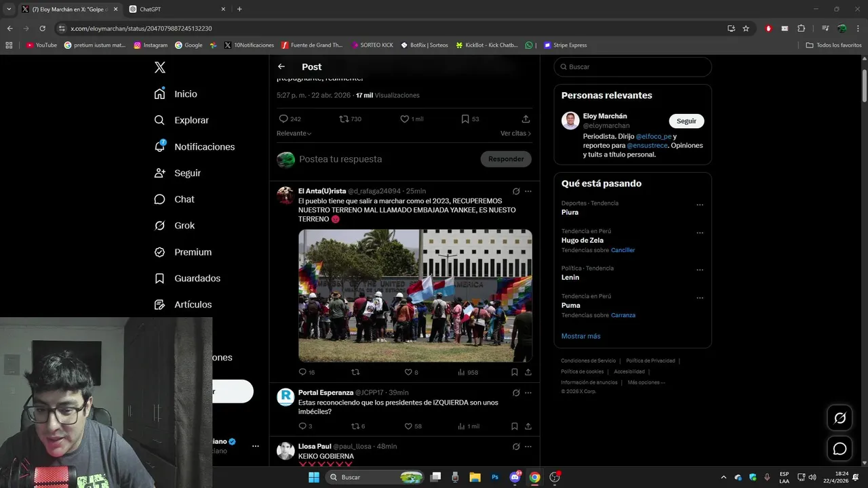Go to Inicio in the sidebar

tap(176, 94)
